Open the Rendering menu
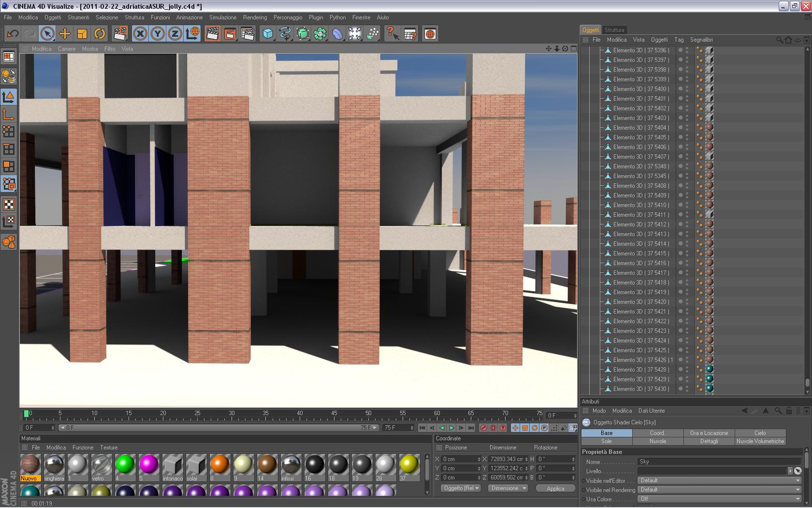 (x=255, y=17)
